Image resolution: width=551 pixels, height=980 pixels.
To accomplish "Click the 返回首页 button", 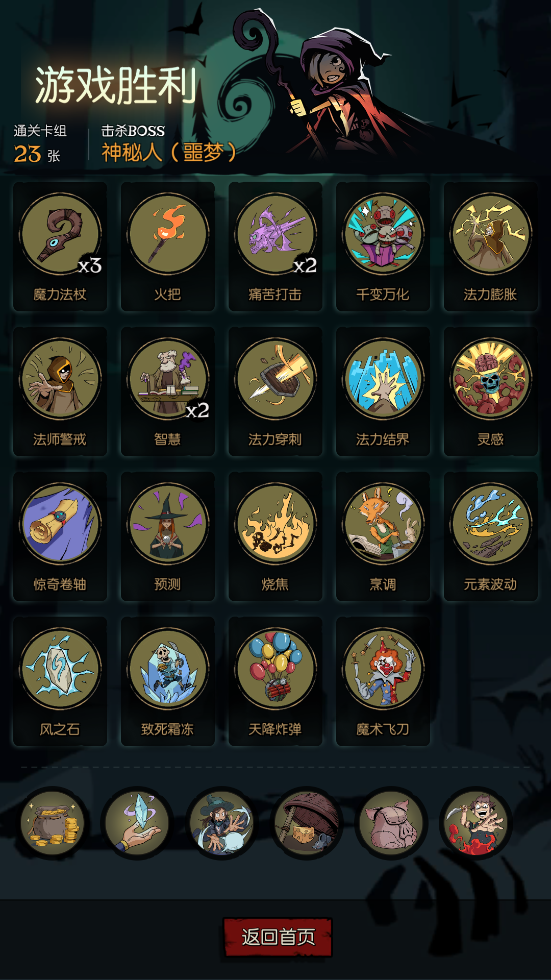I will [278, 937].
